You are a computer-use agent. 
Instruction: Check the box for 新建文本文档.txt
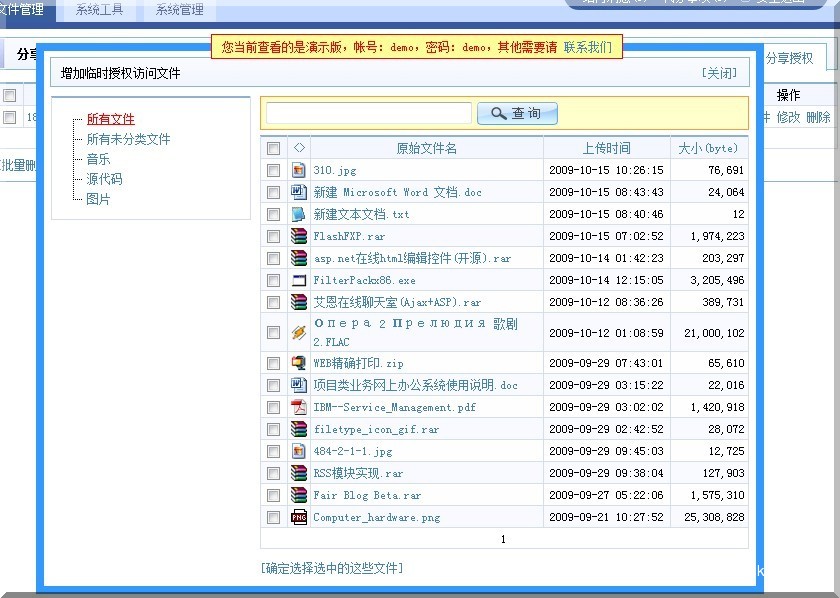[273, 214]
